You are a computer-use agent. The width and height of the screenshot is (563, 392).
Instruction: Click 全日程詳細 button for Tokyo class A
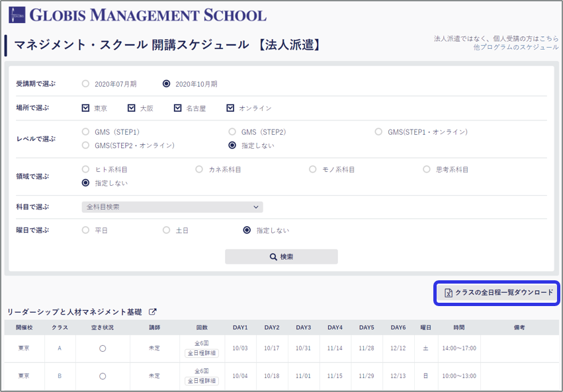coord(202,353)
